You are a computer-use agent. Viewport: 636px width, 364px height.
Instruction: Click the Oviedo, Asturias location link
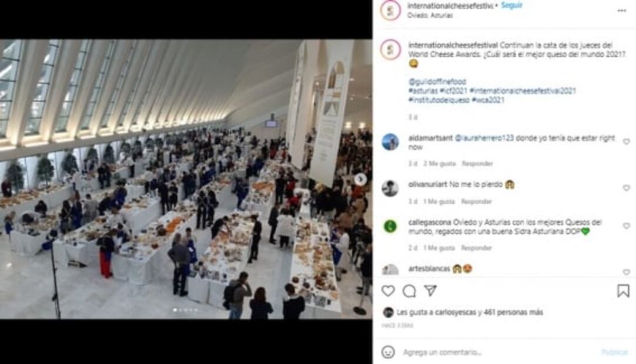click(430, 15)
